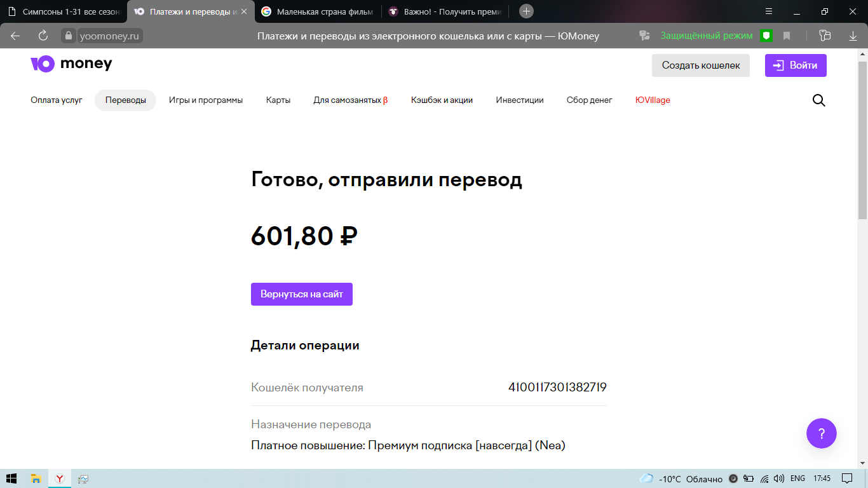Switch to the Маленькая страна Google tab
Image resolution: width=868 pixels, height=488 pixels.
coord(318,11)
